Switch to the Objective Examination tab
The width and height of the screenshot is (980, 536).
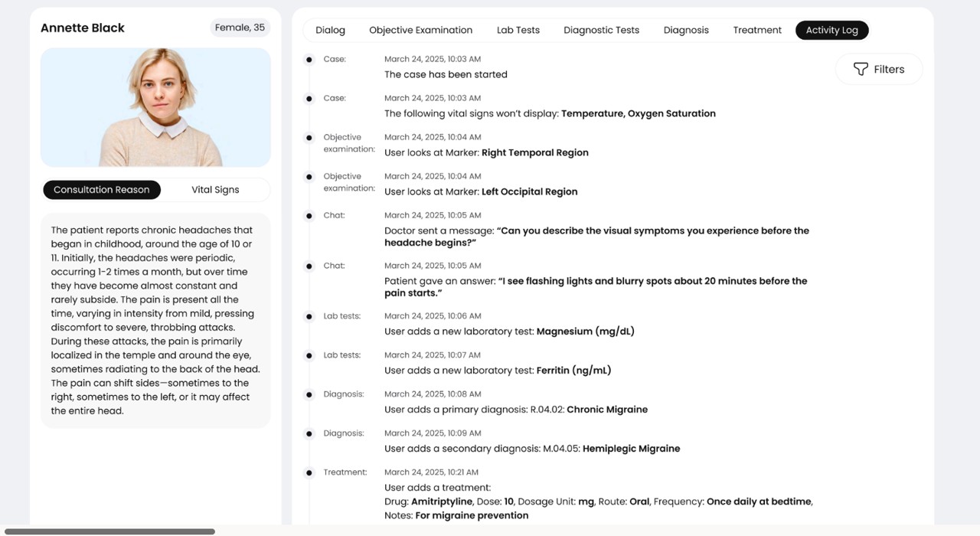[420, 30]
